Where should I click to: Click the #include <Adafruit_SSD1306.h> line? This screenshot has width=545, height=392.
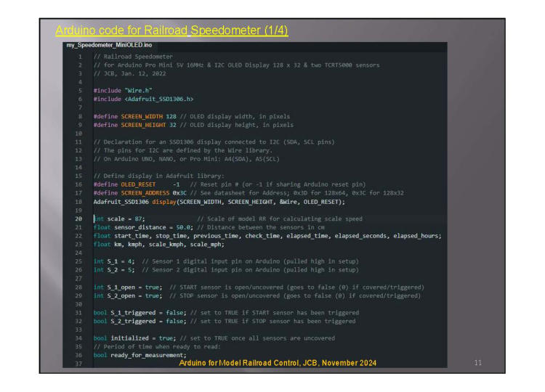(143, 98)
